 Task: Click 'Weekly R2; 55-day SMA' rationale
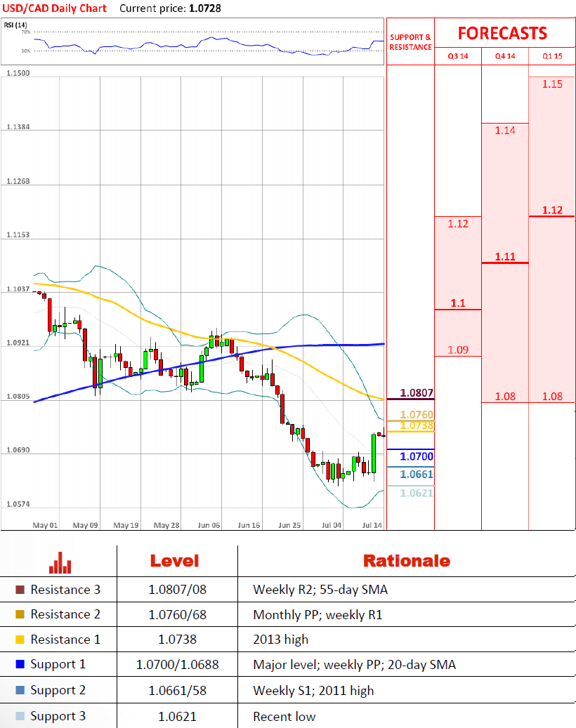(x=320, y=590)
